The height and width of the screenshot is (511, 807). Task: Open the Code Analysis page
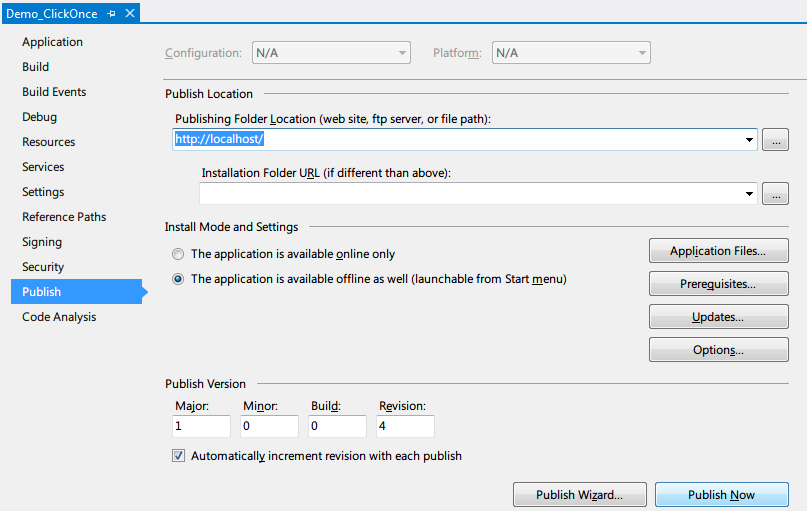(x=59, y=317)
